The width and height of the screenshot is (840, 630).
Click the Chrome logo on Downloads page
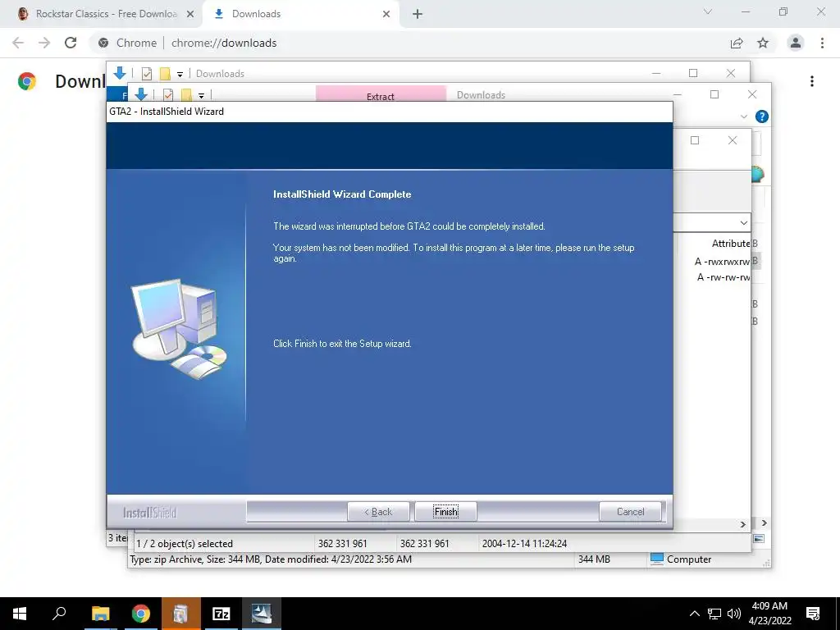[27, 81]
